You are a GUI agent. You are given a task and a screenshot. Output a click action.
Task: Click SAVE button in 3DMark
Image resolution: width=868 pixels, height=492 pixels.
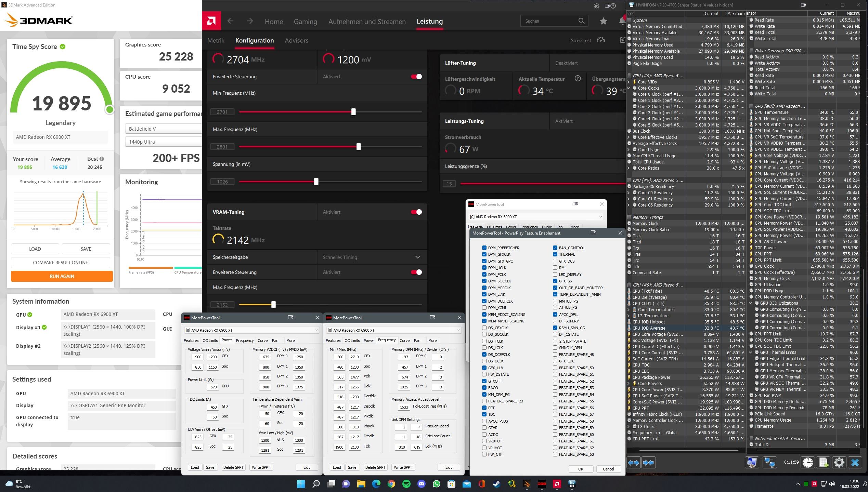(86, 249)
